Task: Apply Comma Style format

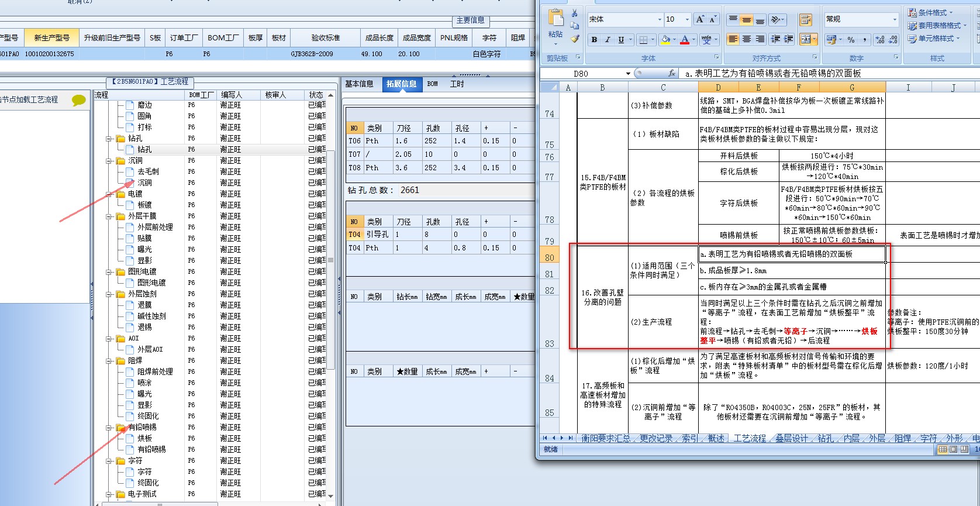Action: click(864, 40)
